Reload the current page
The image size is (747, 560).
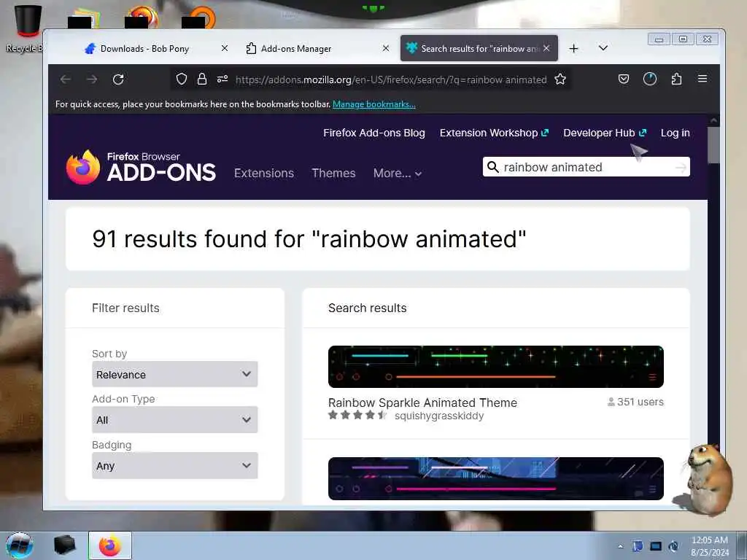click(118, 79)
